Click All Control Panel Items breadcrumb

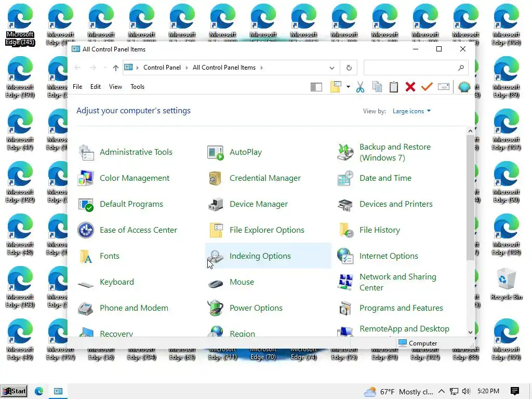[224, 68]
